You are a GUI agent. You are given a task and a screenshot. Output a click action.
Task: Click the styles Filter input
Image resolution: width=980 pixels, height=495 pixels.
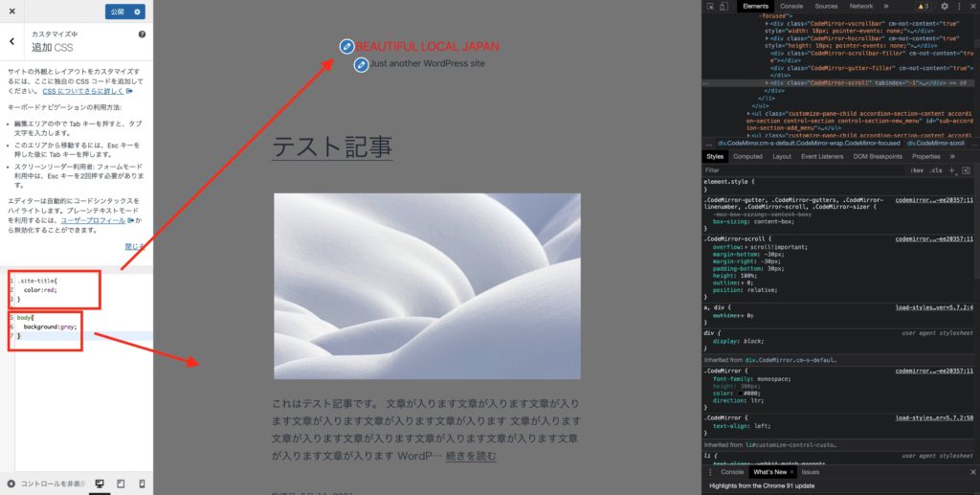pos(803,170)
